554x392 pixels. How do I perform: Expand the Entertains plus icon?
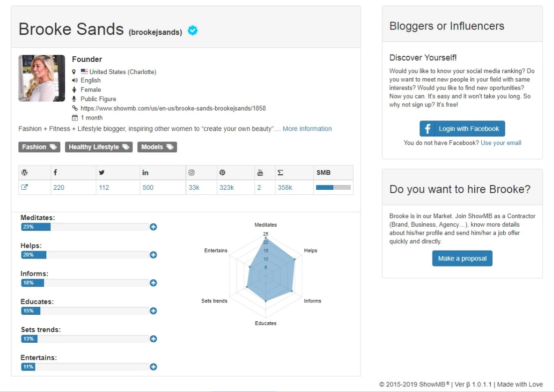[153, 367]
